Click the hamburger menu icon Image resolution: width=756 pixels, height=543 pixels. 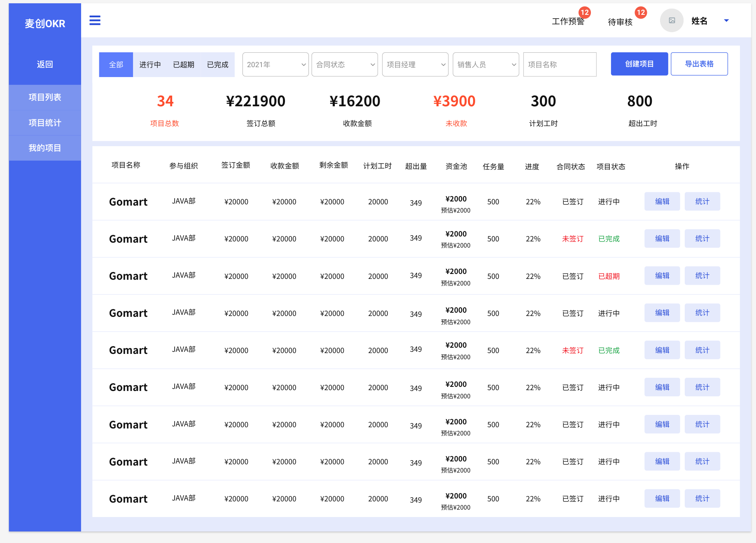[x=95, y=20]
